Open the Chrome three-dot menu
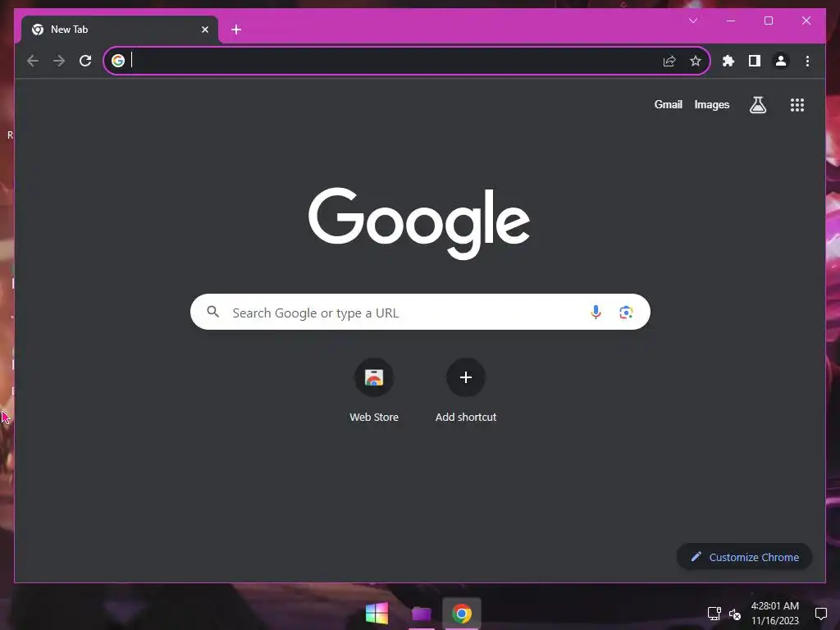840x630 pixels. (807, 61)
